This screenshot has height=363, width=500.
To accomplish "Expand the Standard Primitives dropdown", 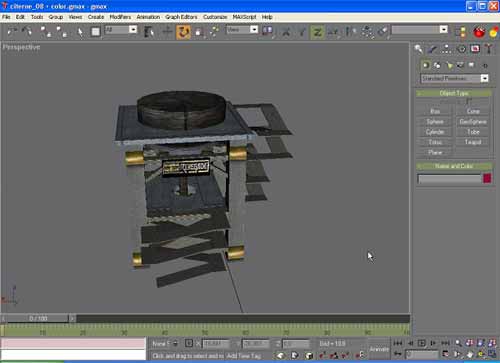I will click(x=484, y=78).
